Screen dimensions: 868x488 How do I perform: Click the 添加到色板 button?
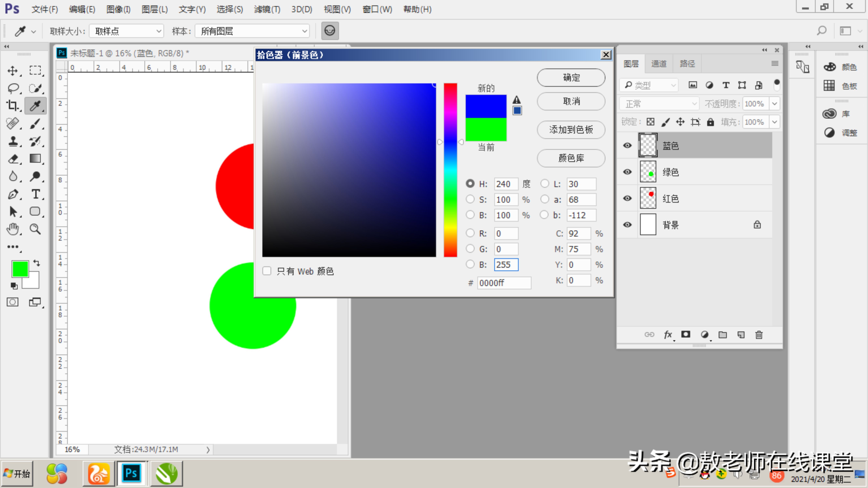(571, 129)
